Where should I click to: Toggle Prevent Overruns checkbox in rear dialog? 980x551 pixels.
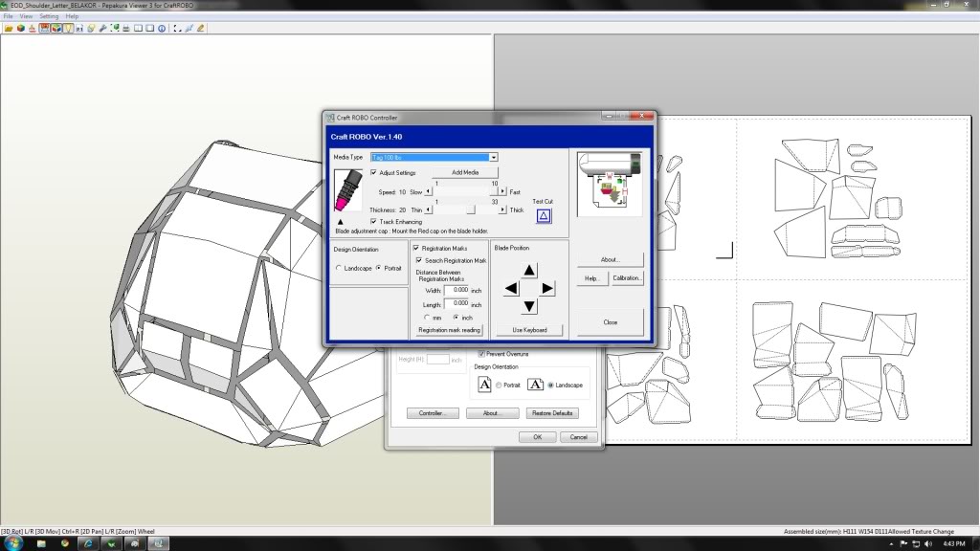(481, 354)
